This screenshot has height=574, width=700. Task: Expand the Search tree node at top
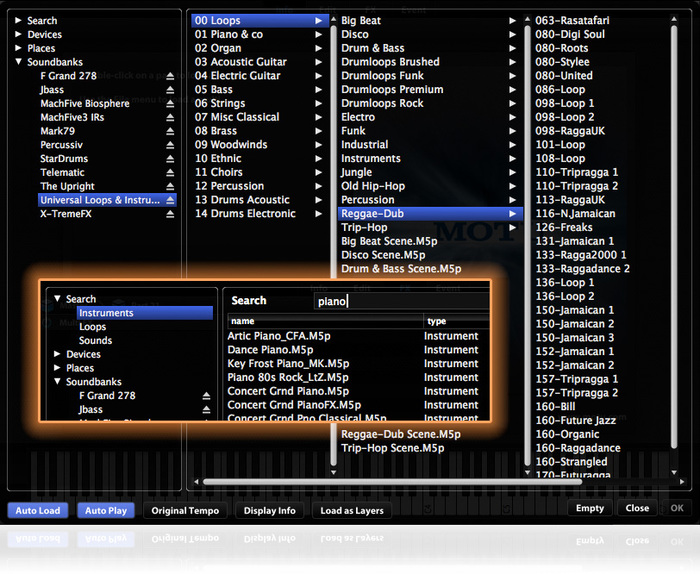[x=18, y=21]
